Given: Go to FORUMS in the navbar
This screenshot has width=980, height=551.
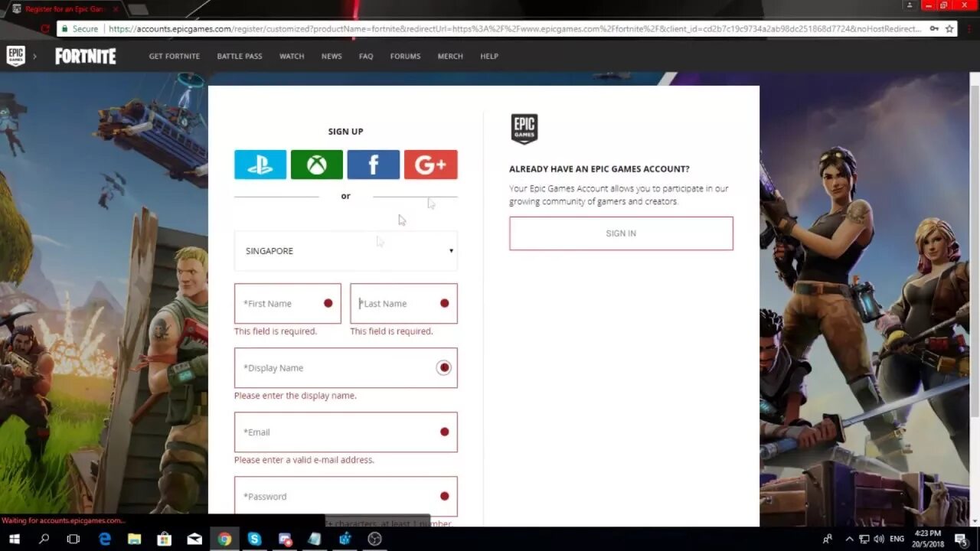Looking at the screenshot, I should (x=405, y=56).
